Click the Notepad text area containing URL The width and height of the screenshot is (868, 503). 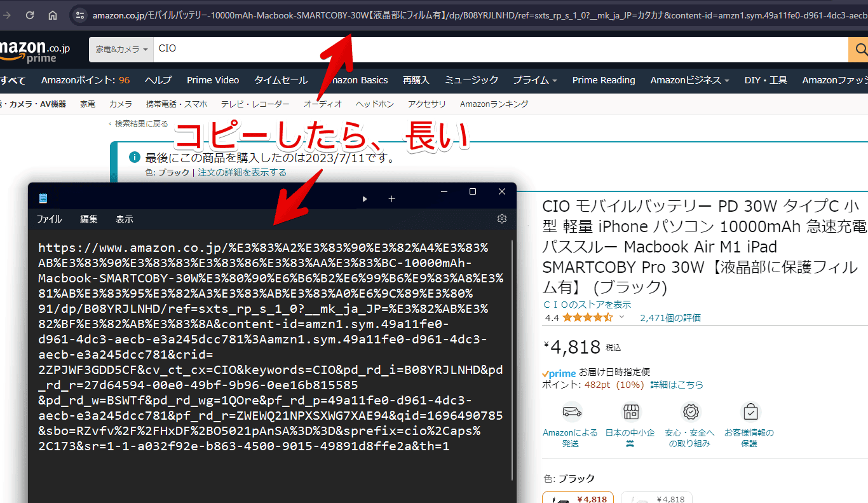click(x=269, y=347)
